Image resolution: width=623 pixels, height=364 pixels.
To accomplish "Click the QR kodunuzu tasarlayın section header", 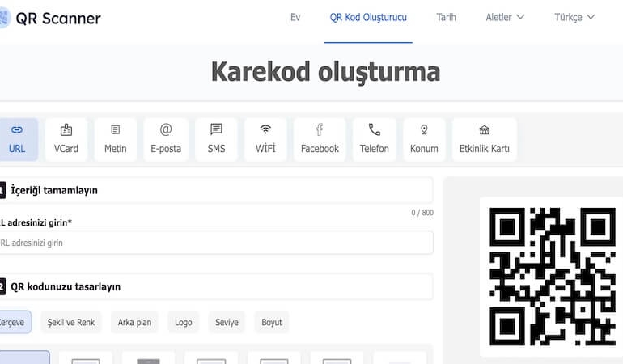I will click(x=216, y=286).
